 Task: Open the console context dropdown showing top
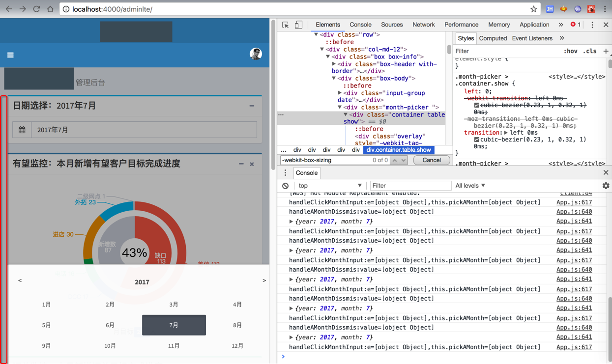tap(330, 186)
